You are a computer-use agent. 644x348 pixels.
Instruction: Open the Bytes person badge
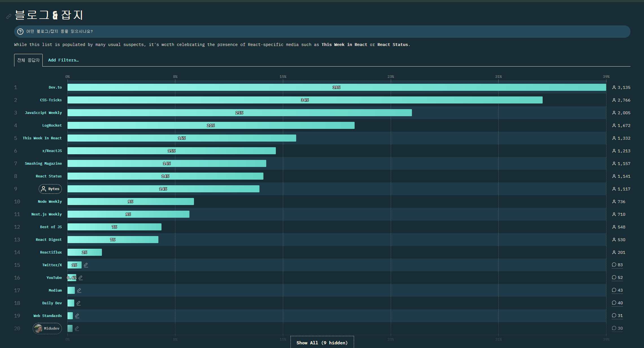click(50, 189)
